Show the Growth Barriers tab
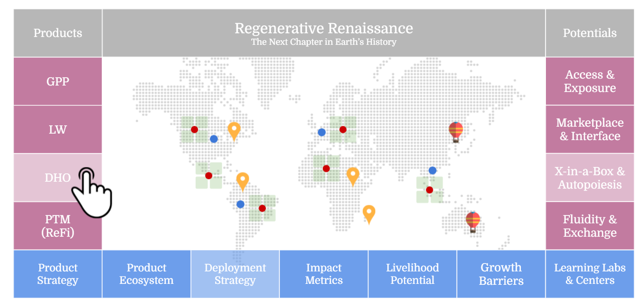Screen dimensions: 644x307 [x=502, y=274]
